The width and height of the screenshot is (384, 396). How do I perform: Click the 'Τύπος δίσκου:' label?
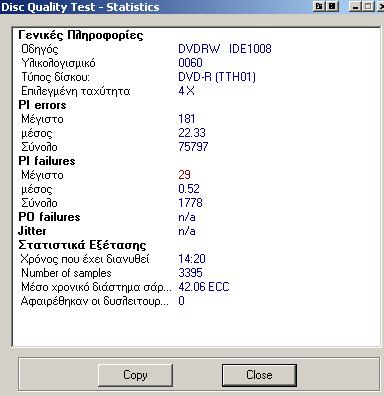coord(55,77)
